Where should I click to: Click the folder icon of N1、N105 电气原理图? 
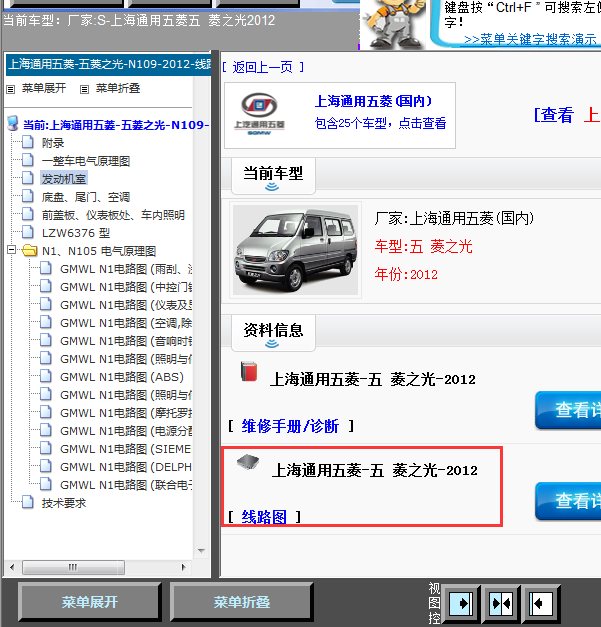pyautogui.click(x=30, y=250)
